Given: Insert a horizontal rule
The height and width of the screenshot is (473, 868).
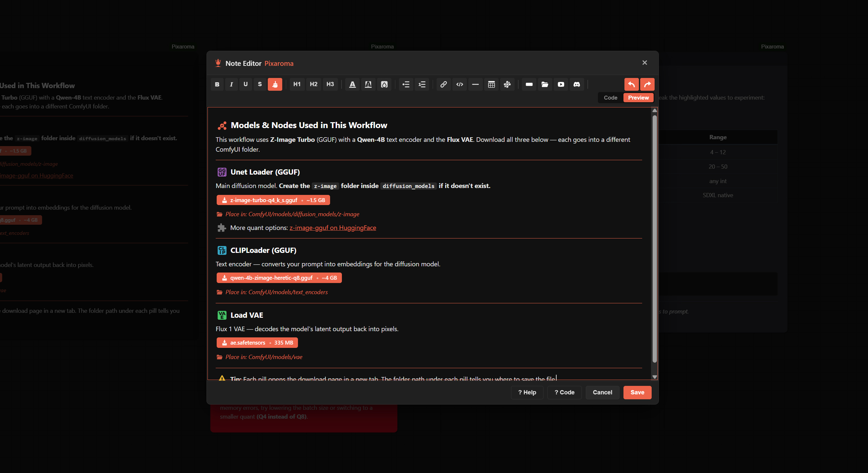Looking at the screenshot, I should [475, 84].
